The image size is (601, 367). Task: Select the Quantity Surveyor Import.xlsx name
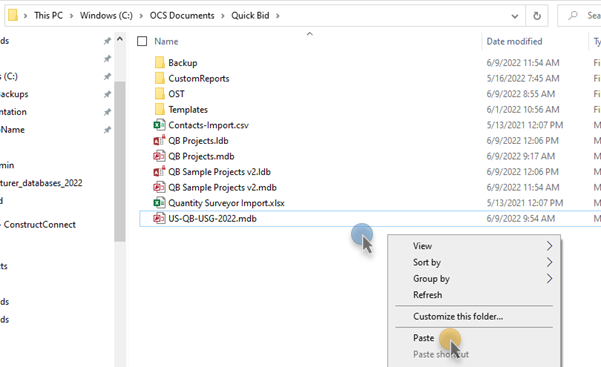click(226, 203)
